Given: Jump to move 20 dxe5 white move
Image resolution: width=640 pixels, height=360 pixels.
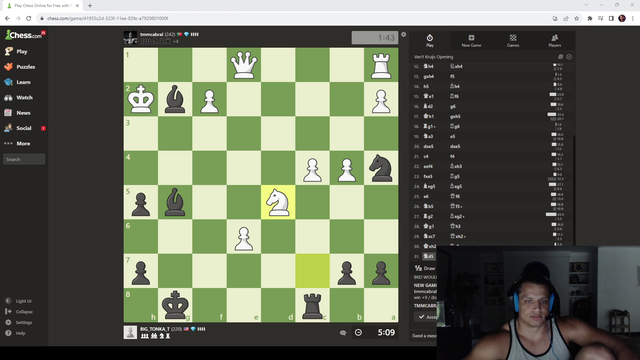Looking at the screenshot, I should 429,146.
